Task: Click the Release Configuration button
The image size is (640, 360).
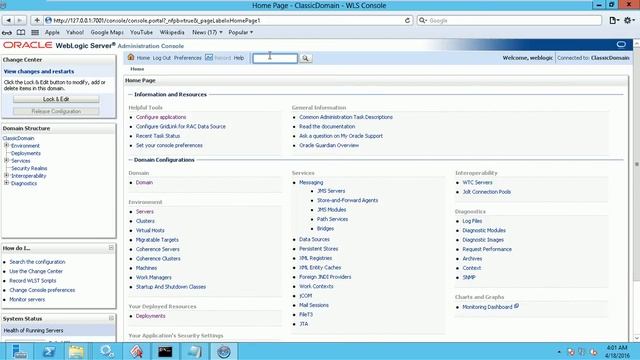Action: pos(56,111)
